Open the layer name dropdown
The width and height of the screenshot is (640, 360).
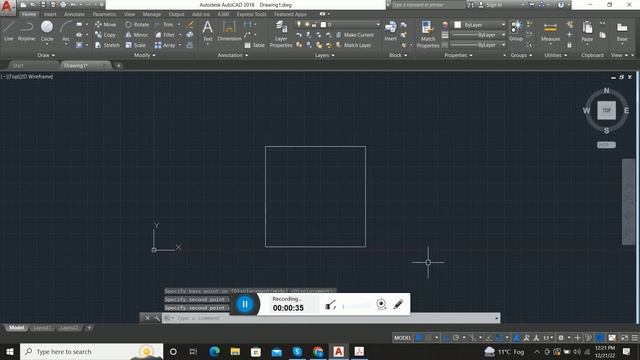378,24
